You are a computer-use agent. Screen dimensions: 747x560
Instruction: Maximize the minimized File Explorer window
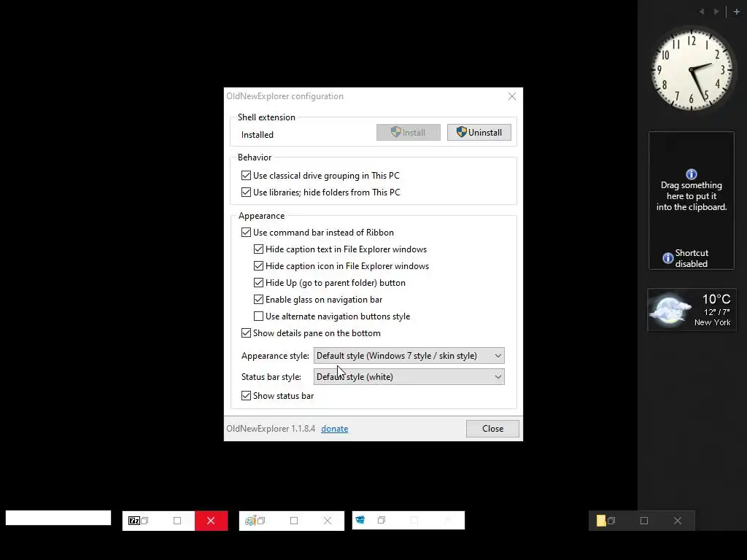(x=644, y=521)
